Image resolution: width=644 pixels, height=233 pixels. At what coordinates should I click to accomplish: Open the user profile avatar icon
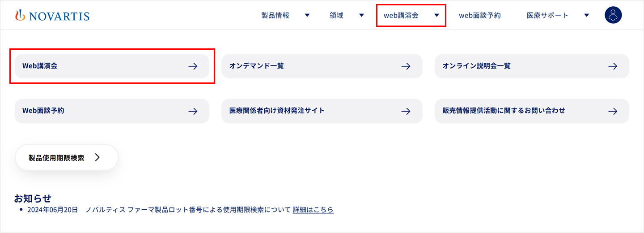click(x=613, y=15)
